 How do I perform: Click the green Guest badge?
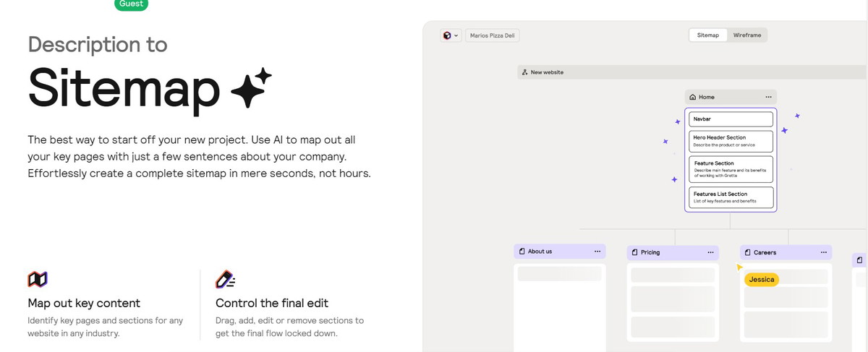coord(131,4)
